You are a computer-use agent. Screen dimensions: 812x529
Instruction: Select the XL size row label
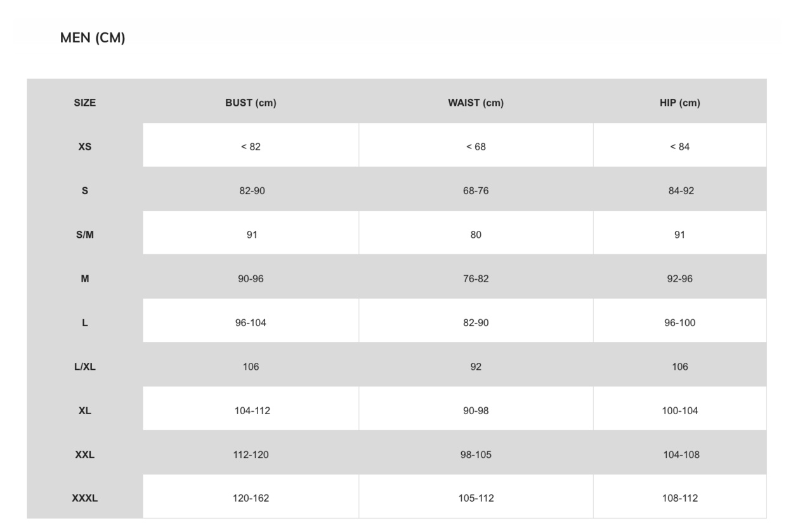pyautogui.click(x=85, y=411)
